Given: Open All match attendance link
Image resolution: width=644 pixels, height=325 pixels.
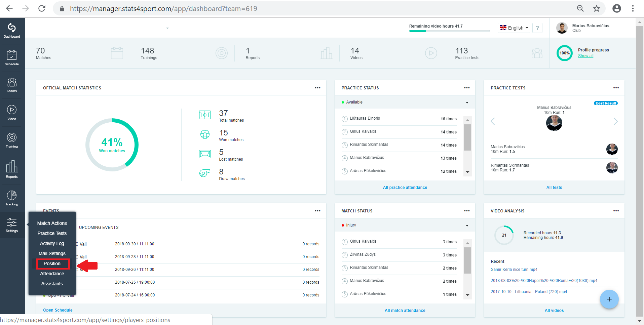Looking at the screenshot, I should [405, 311].
